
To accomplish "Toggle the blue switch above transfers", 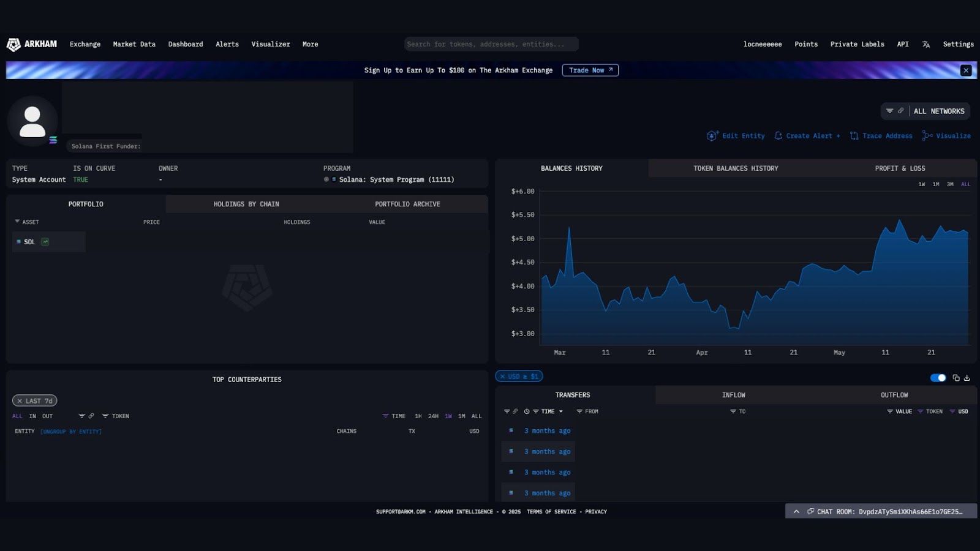I will click(x=938, y=378).
